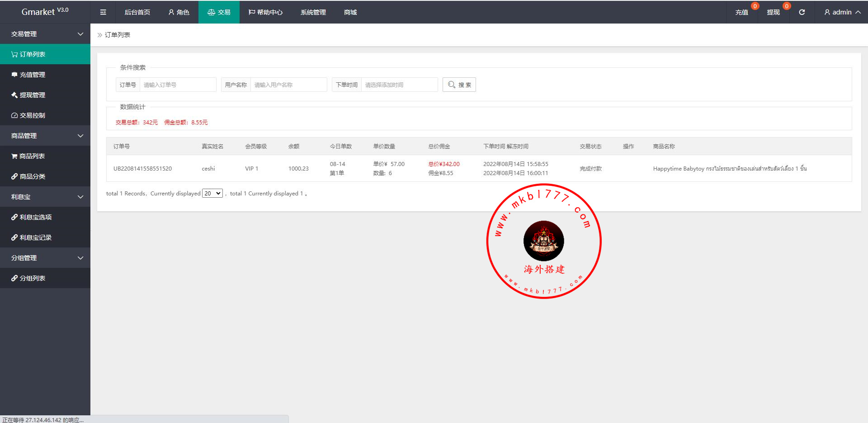
Task: Collapse the 交易管理 sidebar group
Action: [45, 34]
